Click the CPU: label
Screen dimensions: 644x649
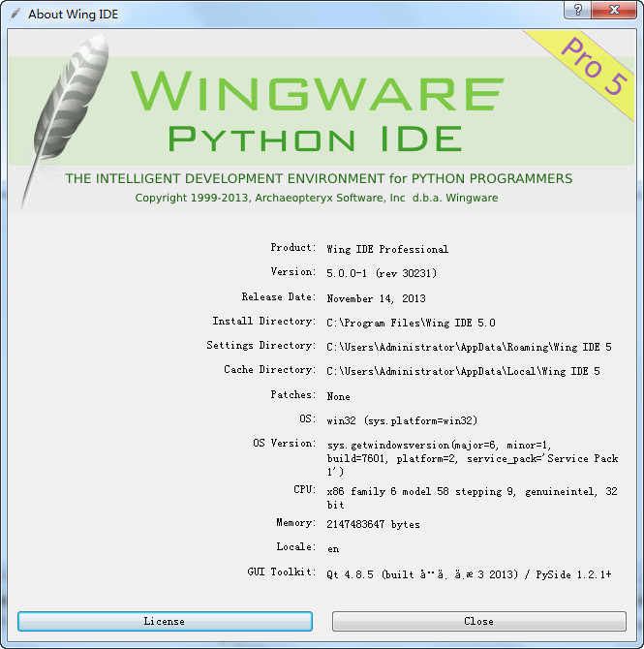(x=305, y=489)
